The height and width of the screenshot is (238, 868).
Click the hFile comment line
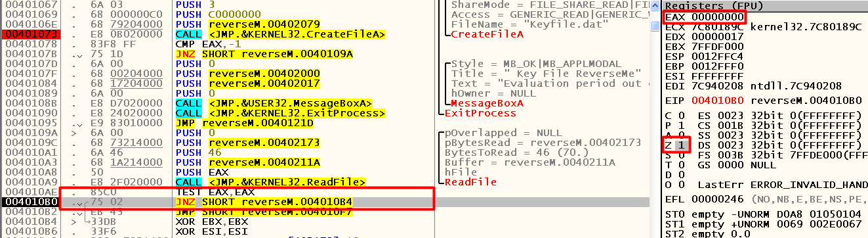click(x=461, y=172)
